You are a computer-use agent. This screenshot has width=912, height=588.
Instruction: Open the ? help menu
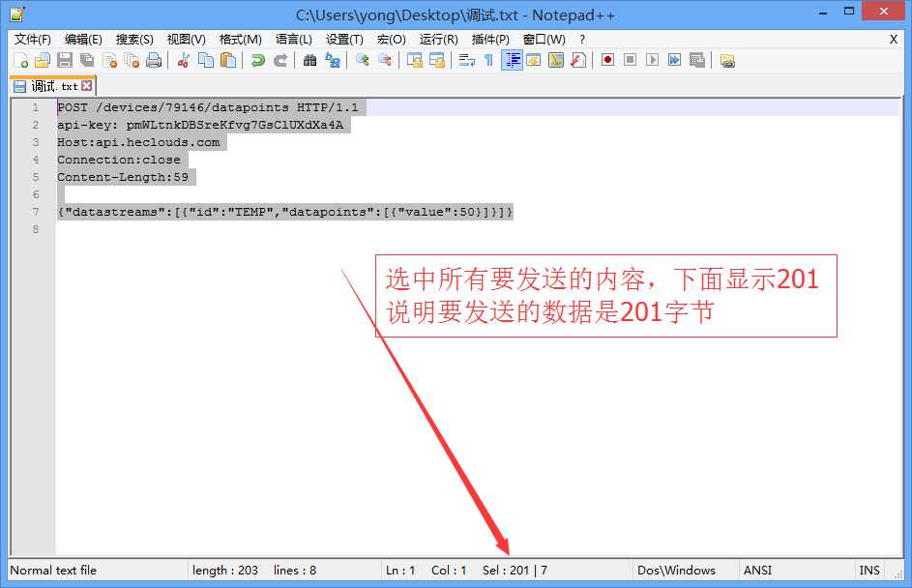coord(582,39)
